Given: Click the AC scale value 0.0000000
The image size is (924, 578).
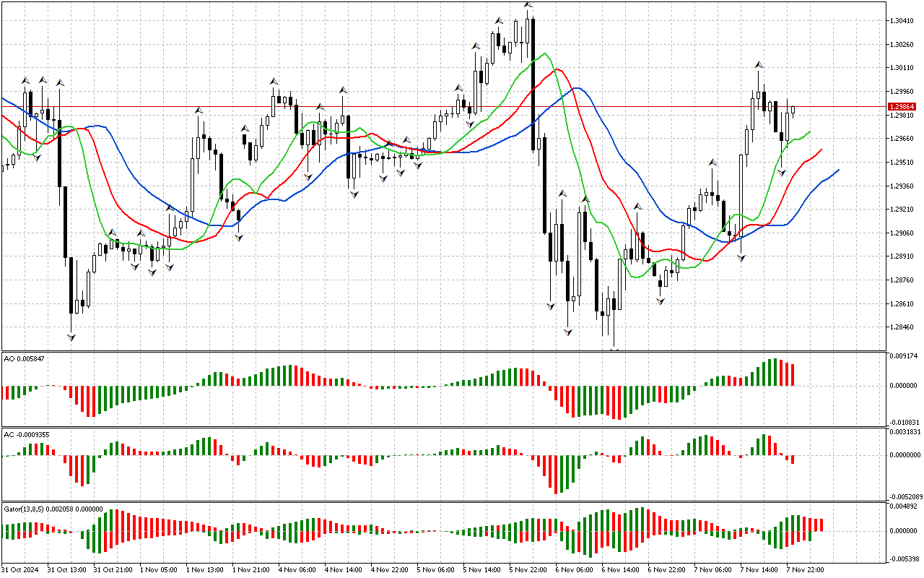Looking at the screenshot, I should 907,455.
